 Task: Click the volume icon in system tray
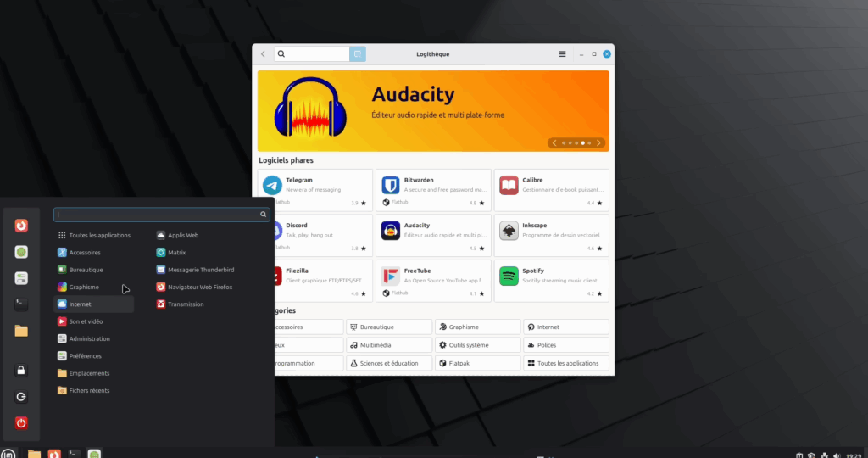pos(837,455)
